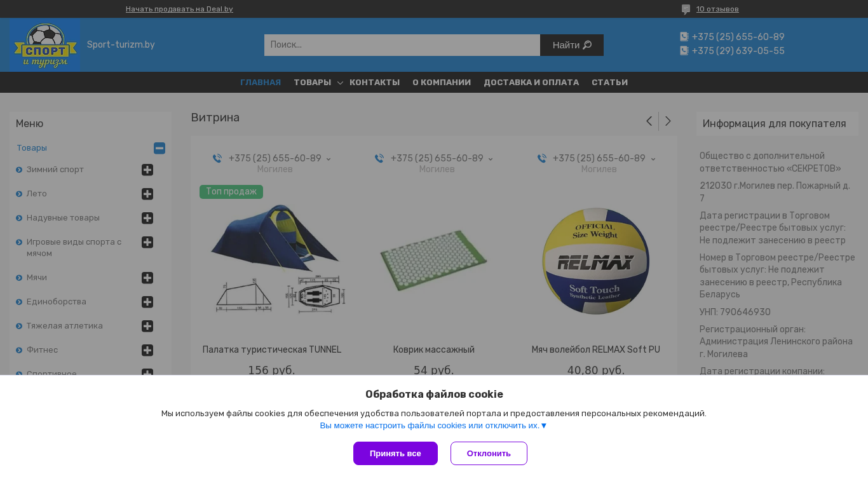Show the previous showcase items arrow
Viewport: 868px width, 488px height.
[x=649, y=121]
